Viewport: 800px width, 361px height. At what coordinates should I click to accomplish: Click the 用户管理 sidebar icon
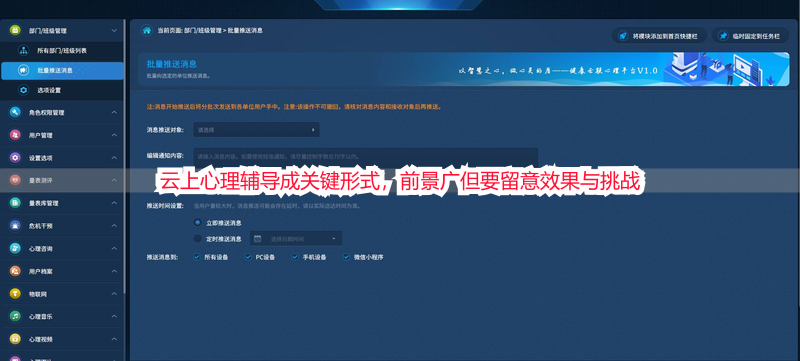pyautogui.click(x=15, y=135)
